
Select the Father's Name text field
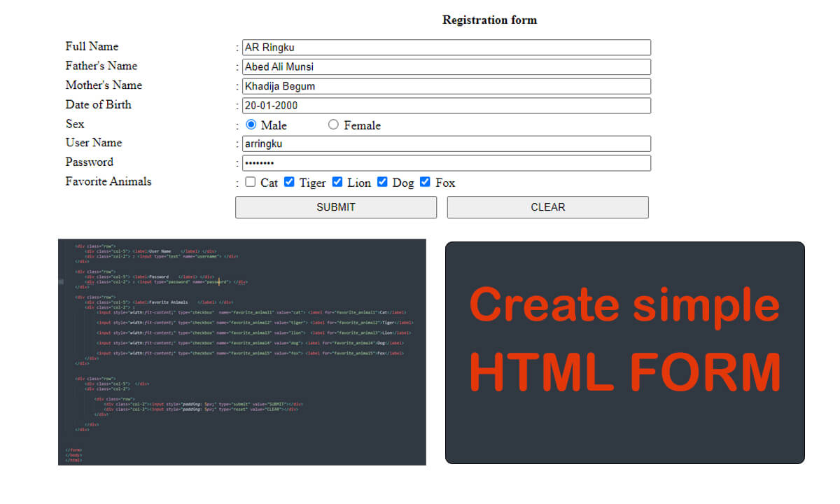pyautogui.click(x=445, y=66)
